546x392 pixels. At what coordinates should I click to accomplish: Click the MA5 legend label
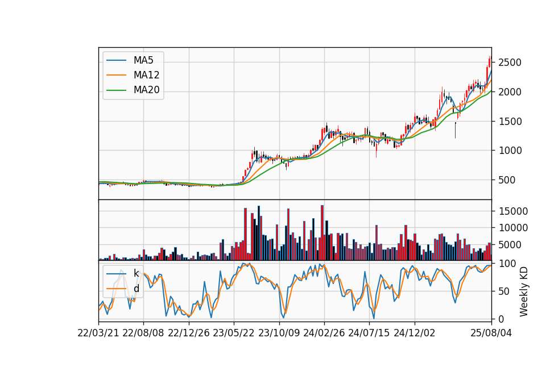click(143, 60)
